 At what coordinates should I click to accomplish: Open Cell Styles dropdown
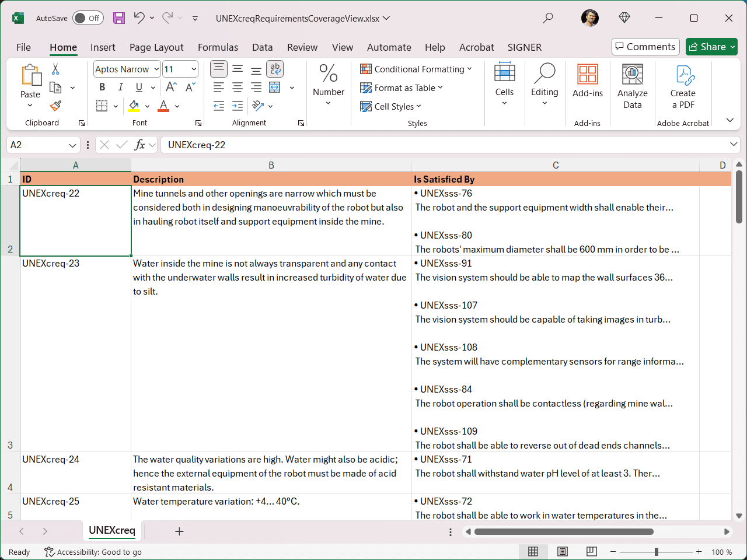point(390,106)
